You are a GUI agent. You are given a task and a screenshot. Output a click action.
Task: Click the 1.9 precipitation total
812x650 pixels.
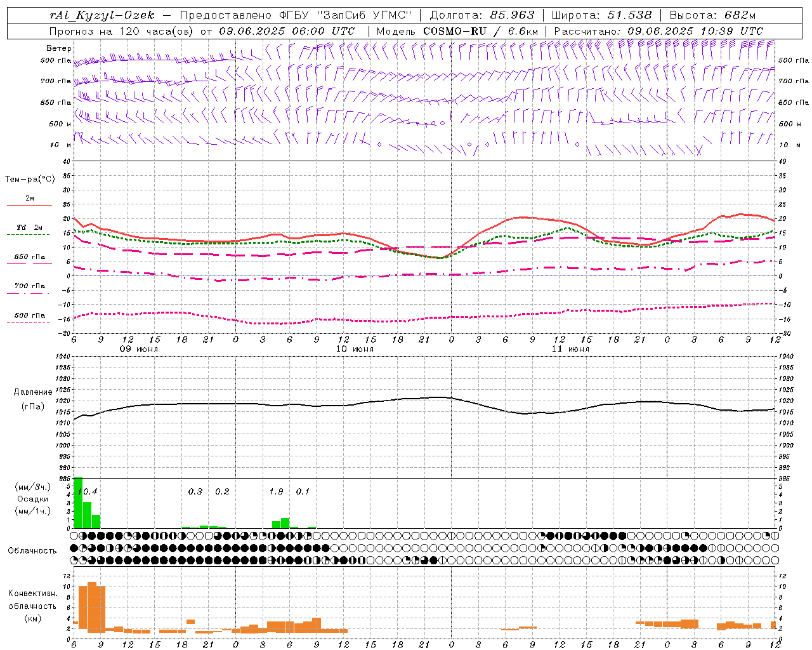point(276,492)
